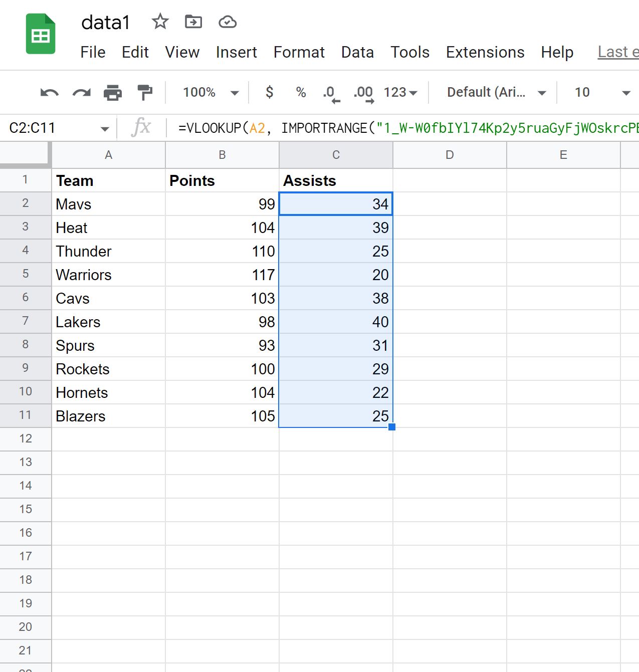Format selection as currency
Viewport: 639px width, 672px height.
point(269,92)
